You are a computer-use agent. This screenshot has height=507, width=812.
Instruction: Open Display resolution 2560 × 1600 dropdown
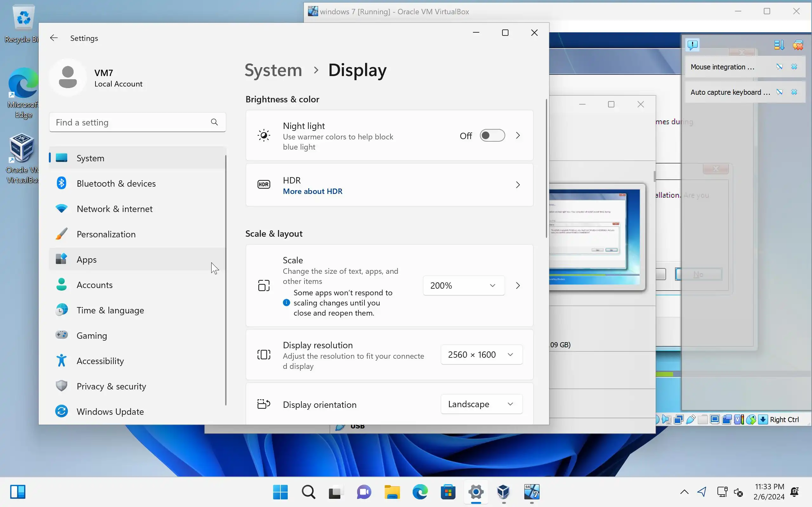coord(481,355)
